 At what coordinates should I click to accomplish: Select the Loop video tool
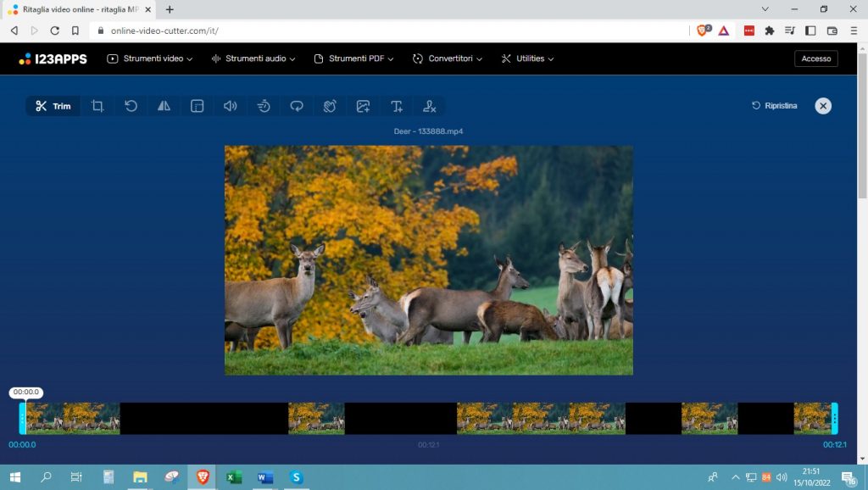(297, 106)
